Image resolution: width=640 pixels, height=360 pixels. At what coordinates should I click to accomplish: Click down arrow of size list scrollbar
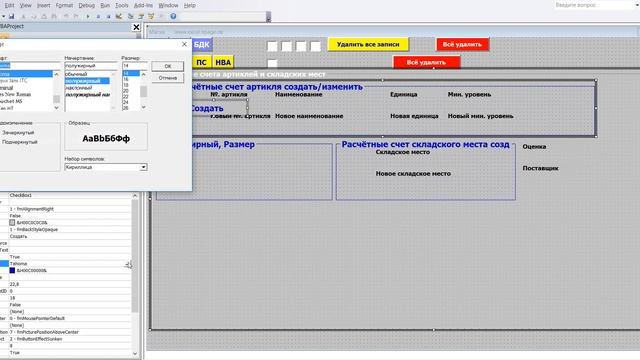click(x=144, y=107)
